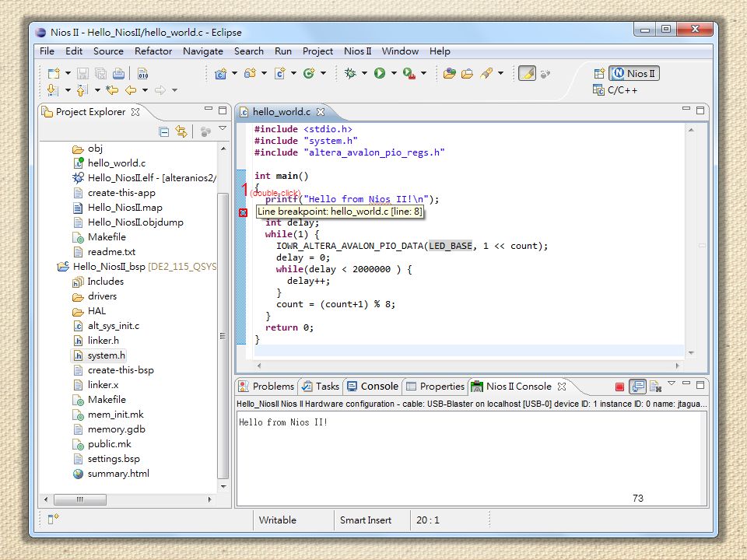The width and height of the screenshot is (747, 560).
Task: Switch to the C/C++ perspective button
Action: click(x=615, y=90)
